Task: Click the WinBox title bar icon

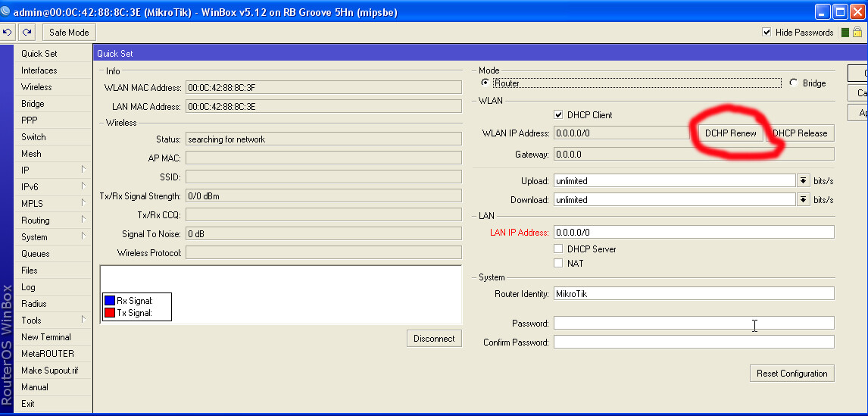Action: [x=5, y=11]
